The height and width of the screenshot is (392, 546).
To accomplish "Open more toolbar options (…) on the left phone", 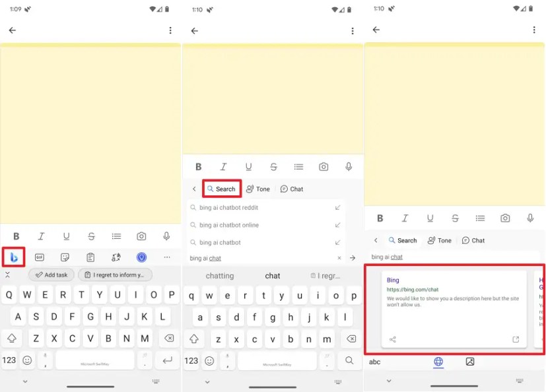I will [167, 257].
